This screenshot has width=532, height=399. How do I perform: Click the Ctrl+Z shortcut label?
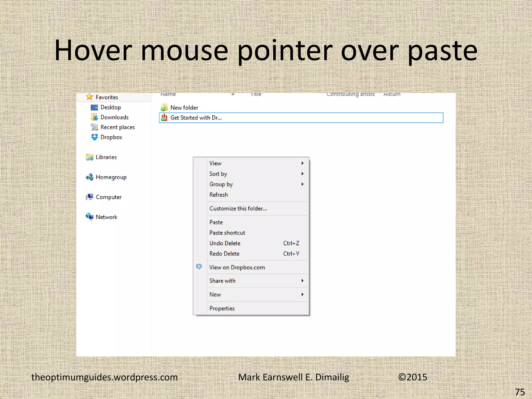[x=291, y=243]
